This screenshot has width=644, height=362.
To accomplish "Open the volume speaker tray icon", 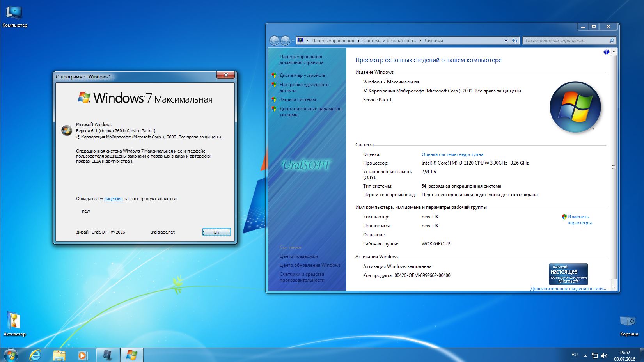I will tap(604, 355).
